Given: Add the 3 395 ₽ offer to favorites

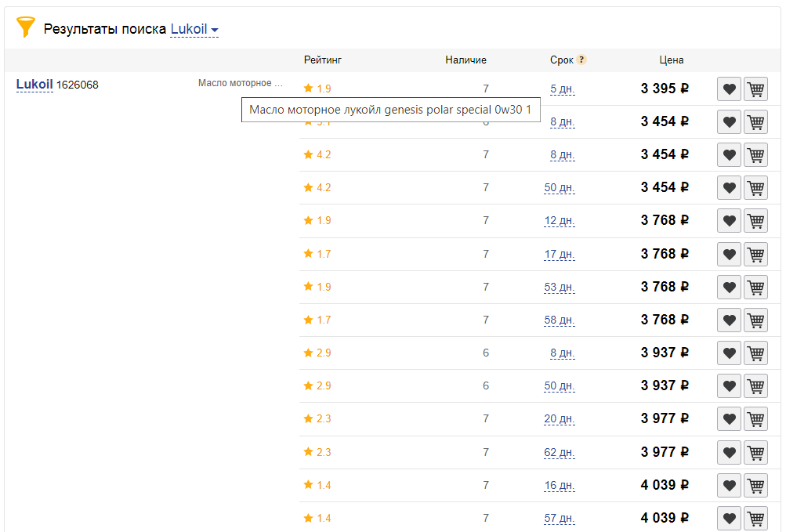Looking at the screenshot, I should (x=729, y=89).
